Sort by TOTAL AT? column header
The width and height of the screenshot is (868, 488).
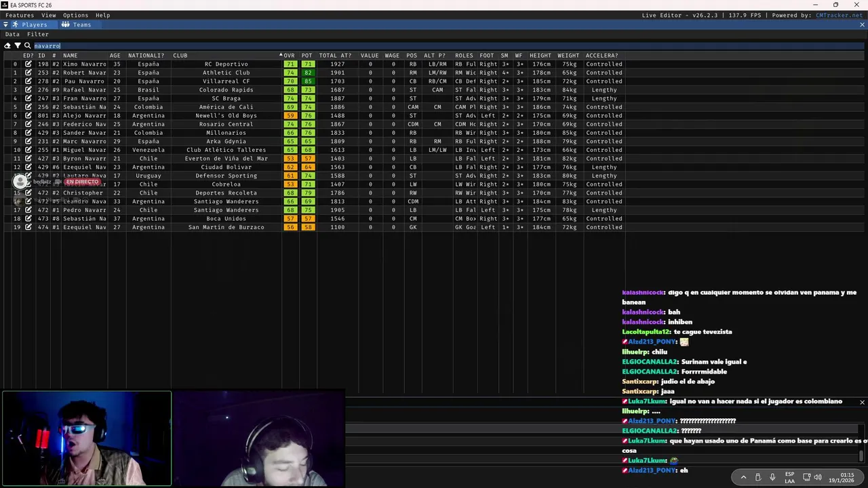point(336,56)
